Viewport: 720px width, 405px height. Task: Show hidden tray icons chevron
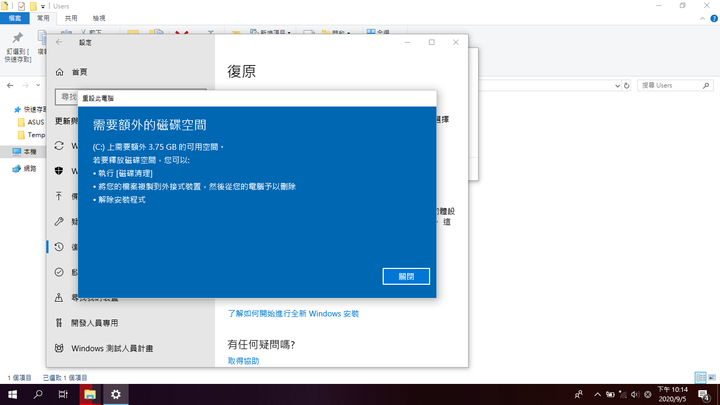click(x=597, y=394)
